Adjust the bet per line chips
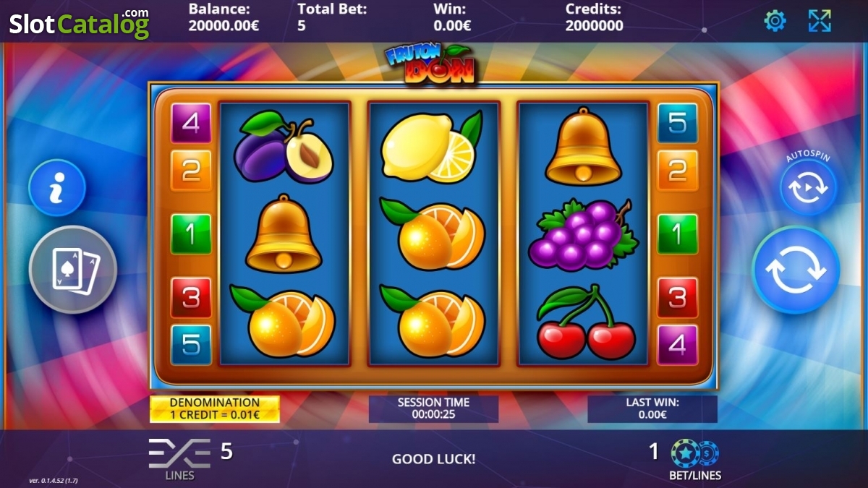This screenshot has width=868, height=488. pos(694,458)
